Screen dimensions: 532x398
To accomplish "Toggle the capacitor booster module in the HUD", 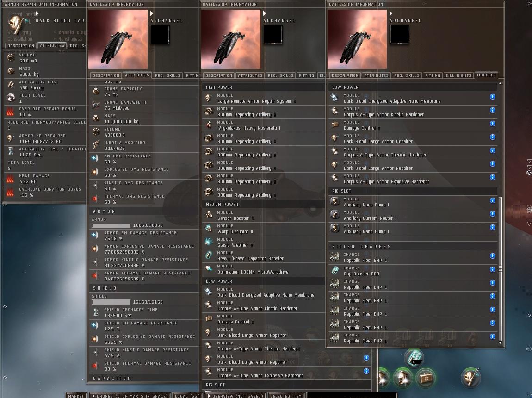I will pos(414,358).
